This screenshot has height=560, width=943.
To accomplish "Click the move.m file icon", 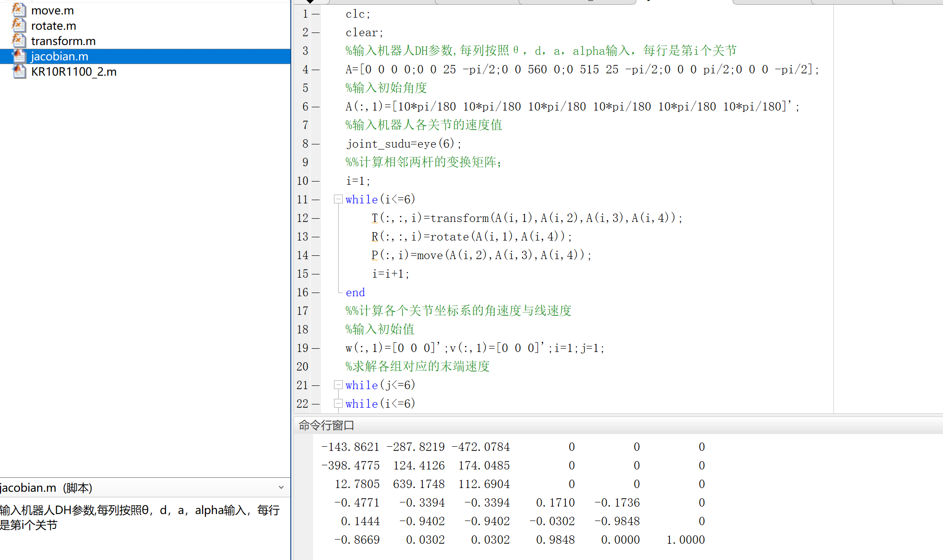I will pos(19,10).
